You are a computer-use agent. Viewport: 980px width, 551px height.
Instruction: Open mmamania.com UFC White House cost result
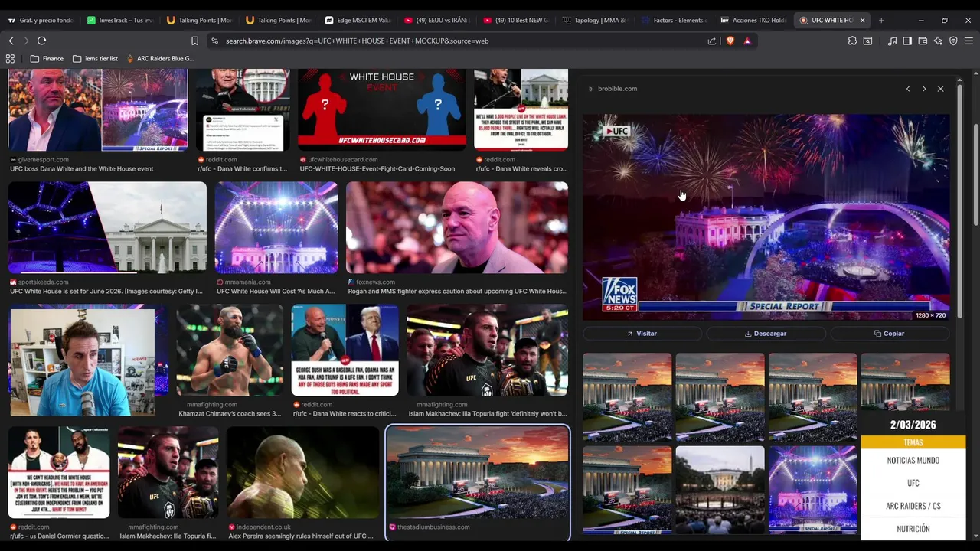pos(276,227)
